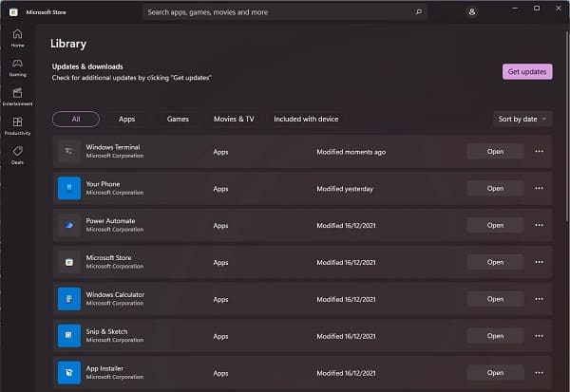Open the Deals section in sidebar
570x392 pixels.
pos(17,156)
